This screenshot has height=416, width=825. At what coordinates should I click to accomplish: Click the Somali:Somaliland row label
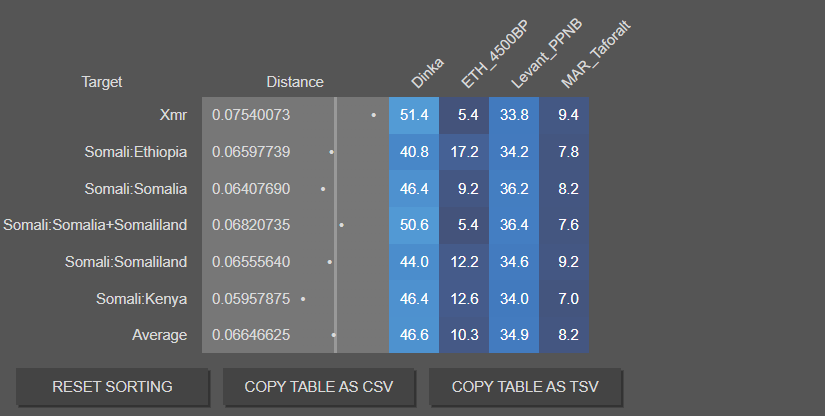click(x=126, y=262)
